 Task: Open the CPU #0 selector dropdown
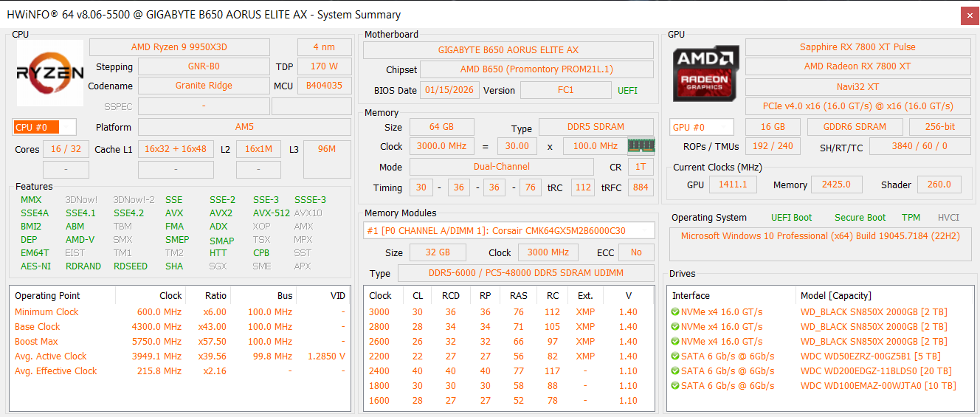tap(44, 127)
